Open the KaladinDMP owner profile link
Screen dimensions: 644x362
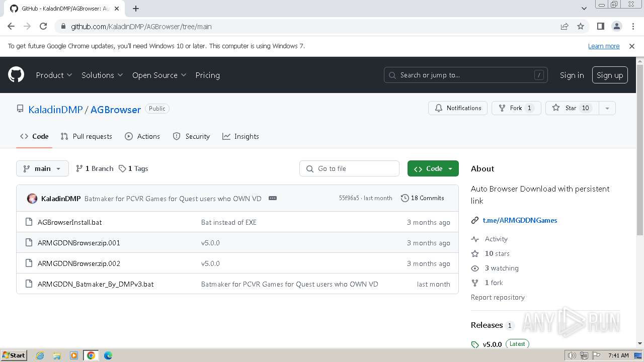[55, 109]
